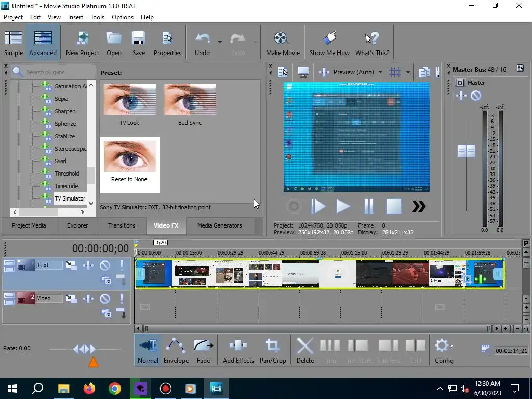The height and width of the screenshot is (399, 532).
Task: Switch to Transitions tab
Action: click(x=122, y=225)
